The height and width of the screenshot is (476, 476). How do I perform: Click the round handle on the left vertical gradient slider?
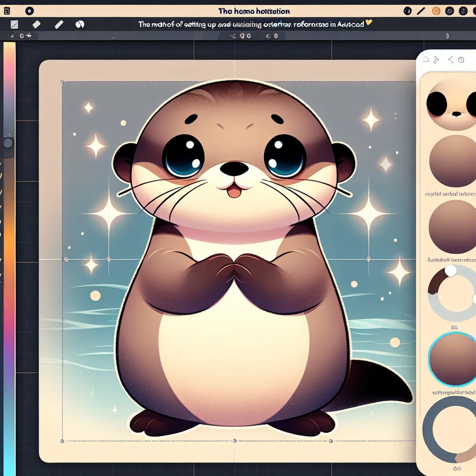8,143
